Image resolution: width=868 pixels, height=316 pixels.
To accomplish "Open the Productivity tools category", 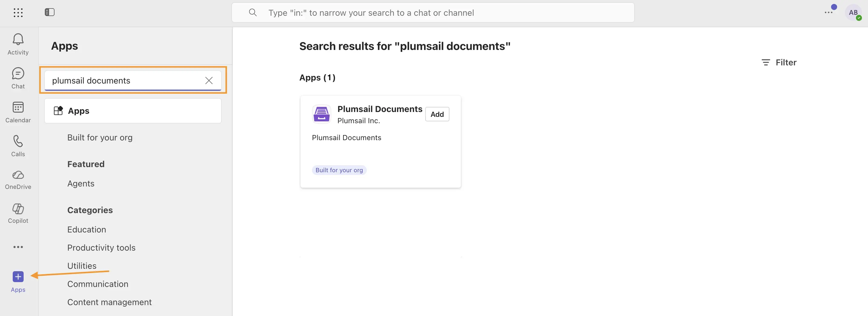I will click(101, 248).
